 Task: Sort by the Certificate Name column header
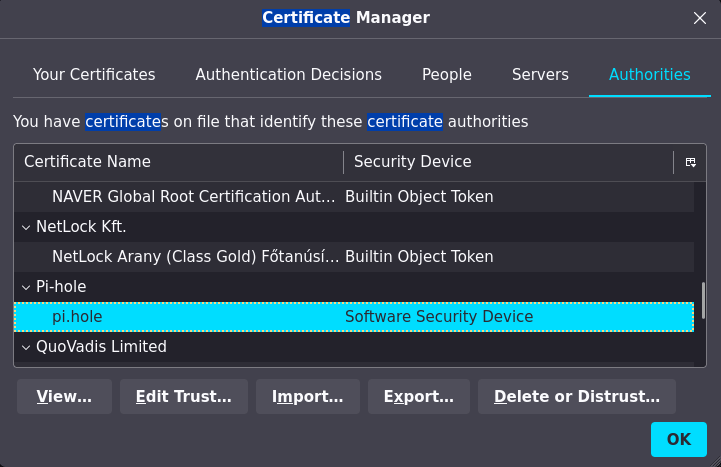[x=179, y=162]
